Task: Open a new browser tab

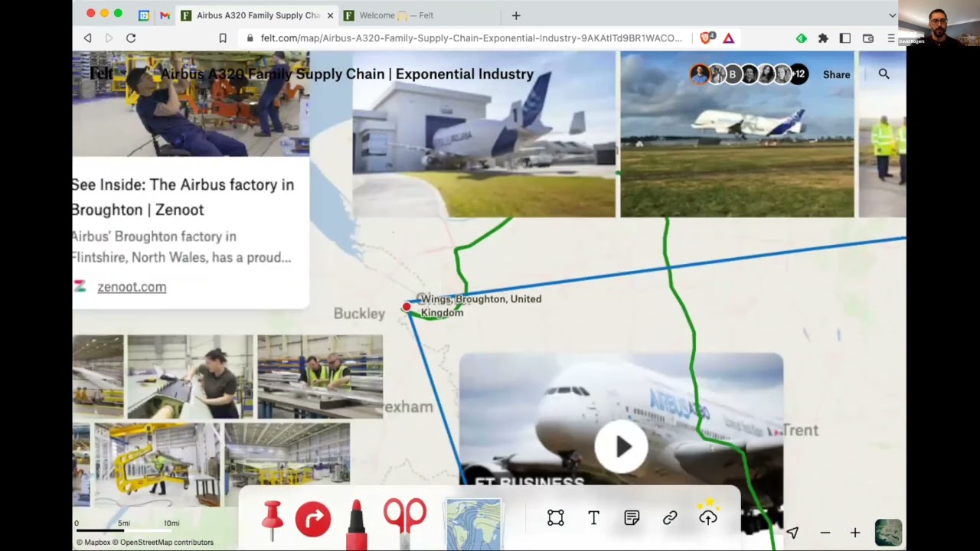Action: point(516,15)
